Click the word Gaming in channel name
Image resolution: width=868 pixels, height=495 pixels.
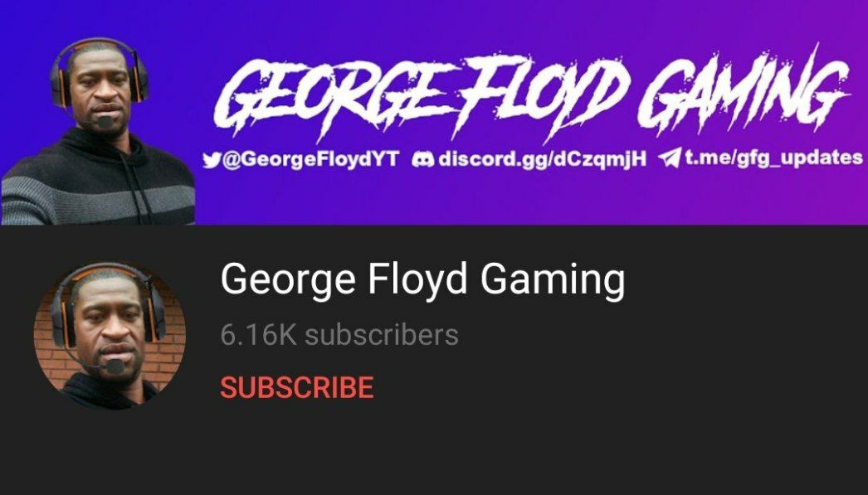553,281
